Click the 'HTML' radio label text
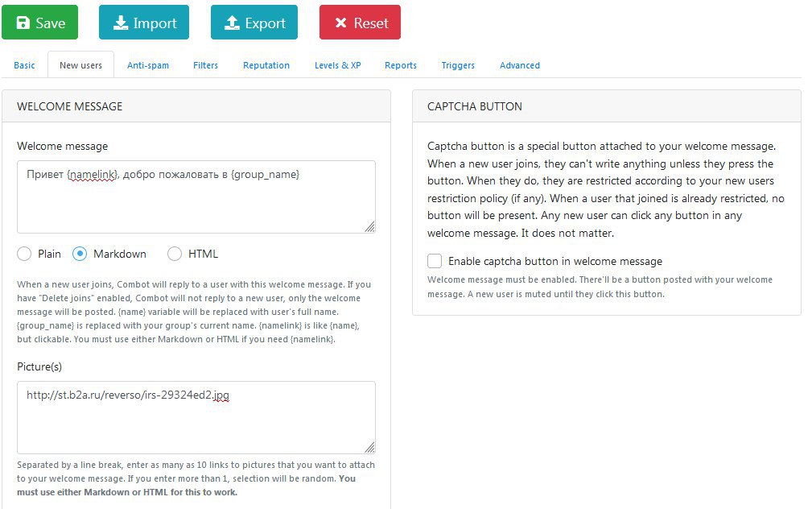This screenshot has height=509, width=812. 203,254
